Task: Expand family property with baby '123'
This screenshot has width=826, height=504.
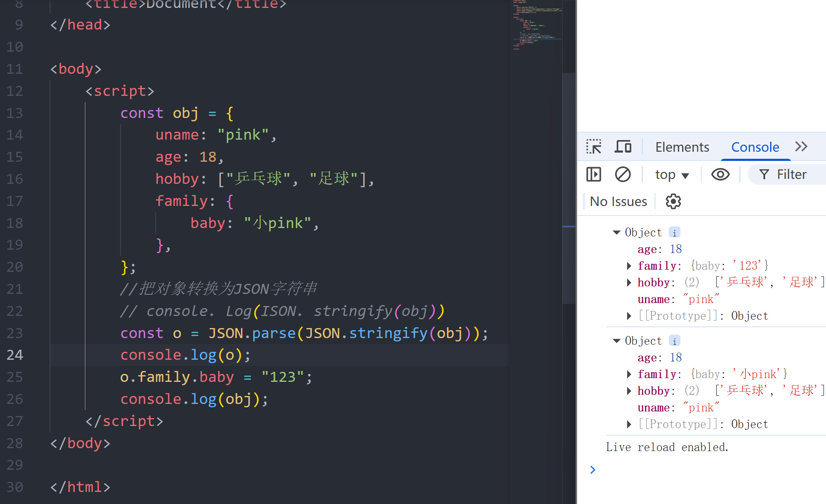Action: (629, 266)
